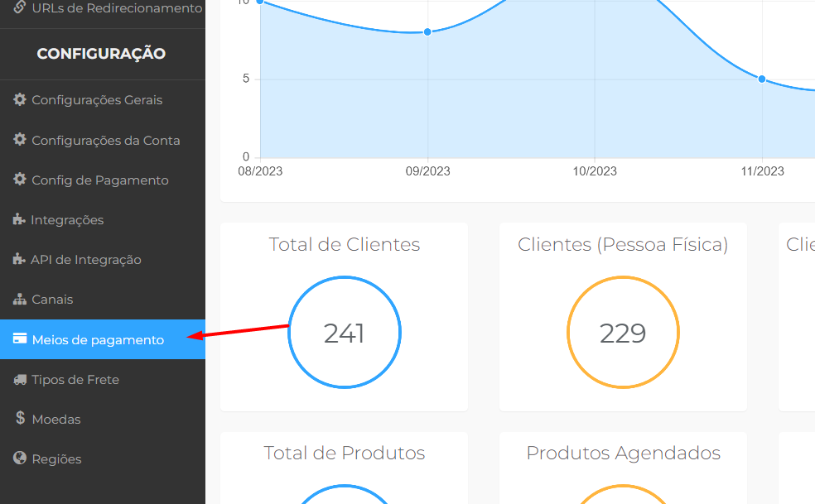The height and width of the screenshot is (504, 815).
Task: Click the gear icon for Configurações Gerais
Action: tap(20, 99)
